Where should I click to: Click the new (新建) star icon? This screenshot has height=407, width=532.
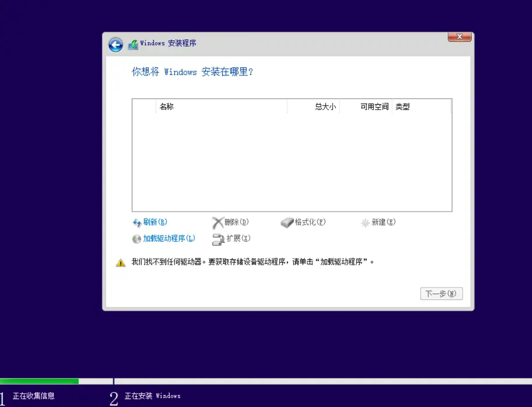[365, 223]
